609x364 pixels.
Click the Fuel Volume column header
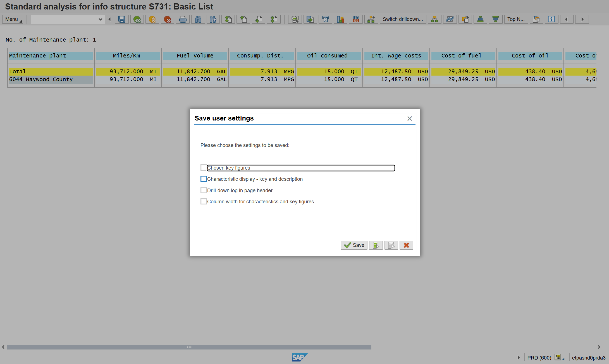pyautogui.click(x=195, y=56)
